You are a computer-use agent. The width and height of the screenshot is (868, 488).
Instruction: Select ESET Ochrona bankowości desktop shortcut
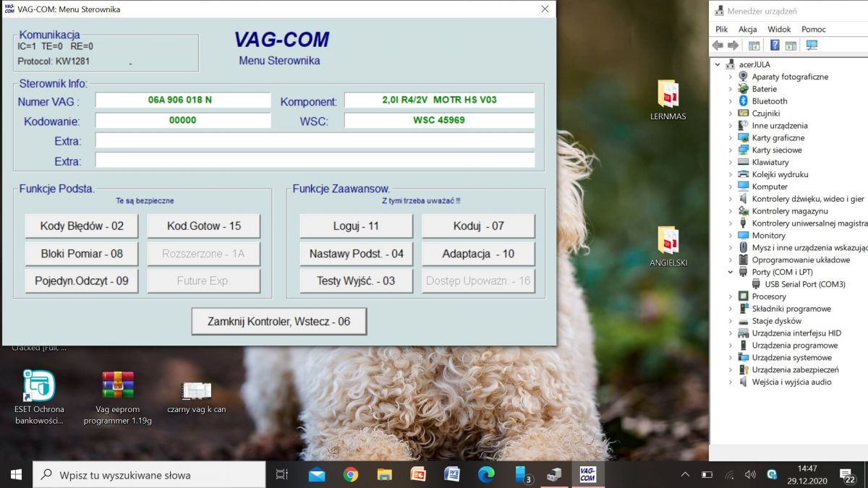[39, 396]
